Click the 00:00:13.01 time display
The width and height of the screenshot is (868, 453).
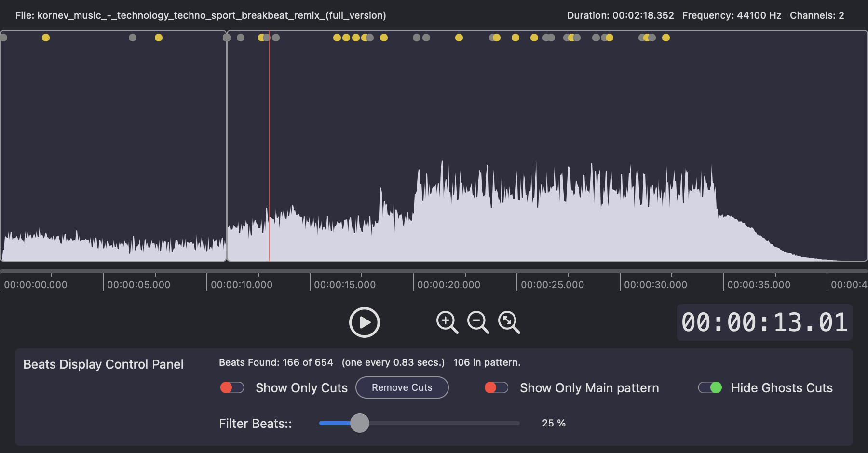click(x=764, y=322)
